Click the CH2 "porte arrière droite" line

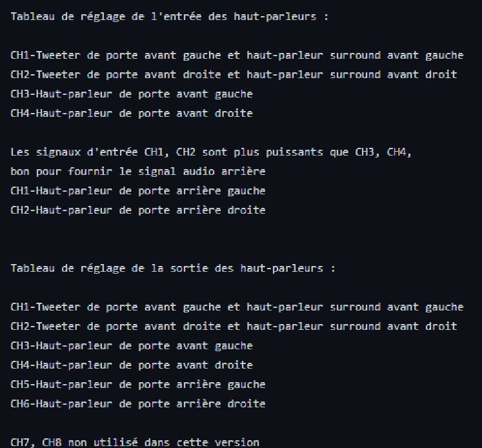point(137,210)
